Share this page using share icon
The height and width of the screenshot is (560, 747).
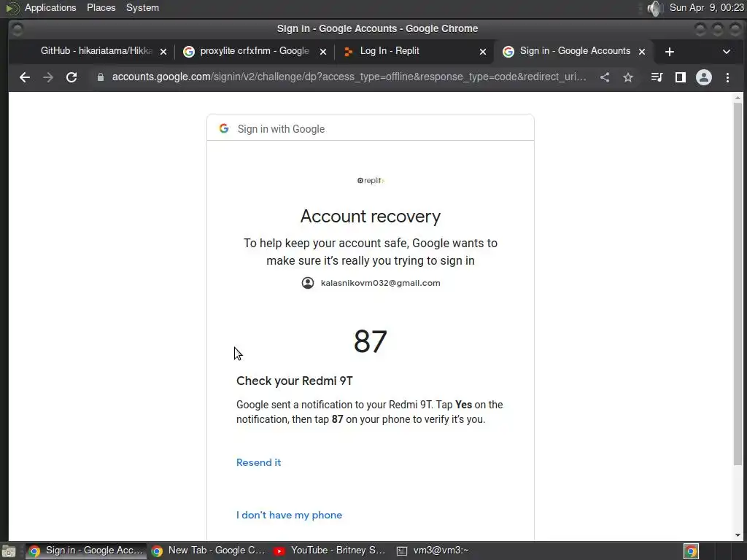pos(605,77)
